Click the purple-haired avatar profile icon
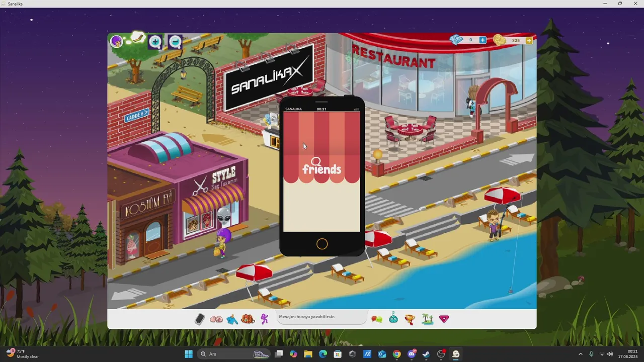644x362 pixels. pos(117,41)
